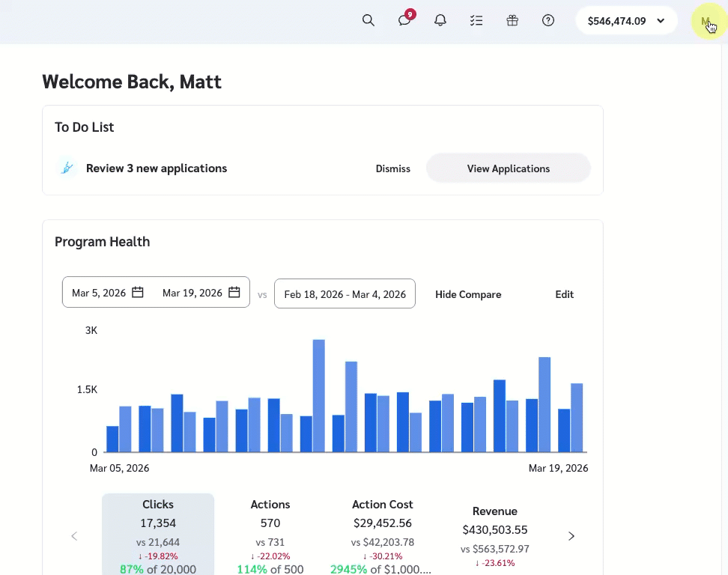This screenshot has height=575, width=728.
Task: Open the help question mark icon
Action: pos(548,21)
